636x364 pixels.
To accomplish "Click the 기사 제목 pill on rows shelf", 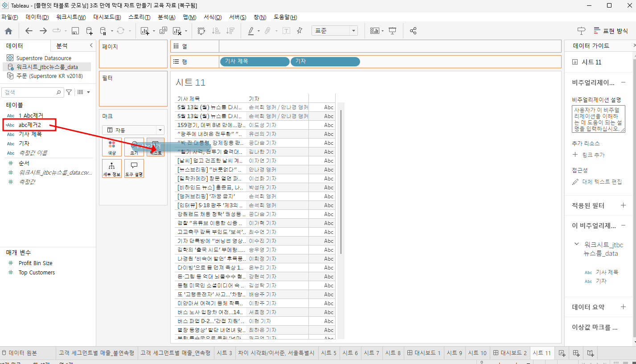I will coord(254,61).
